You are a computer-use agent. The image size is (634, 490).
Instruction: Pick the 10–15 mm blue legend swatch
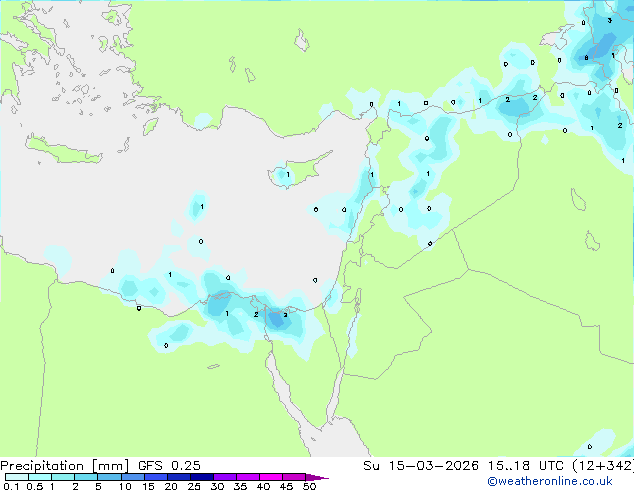(x=132, y=477)
